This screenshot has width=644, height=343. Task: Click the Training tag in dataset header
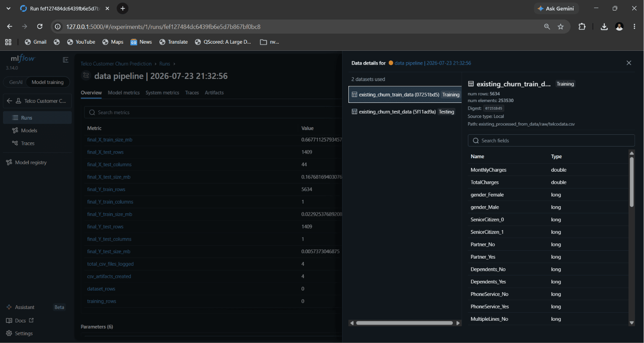point(565,84)
